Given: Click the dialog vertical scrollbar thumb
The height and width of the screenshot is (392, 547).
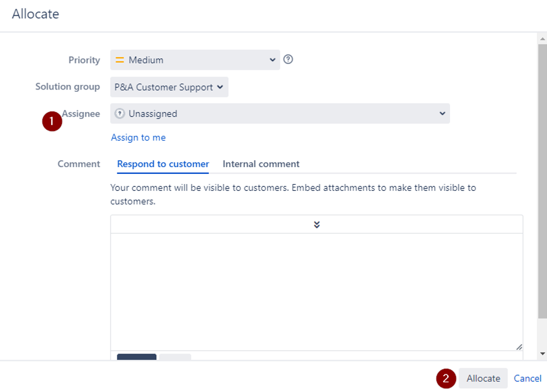Looking at the screenshot, I should (x=542, y=181).
